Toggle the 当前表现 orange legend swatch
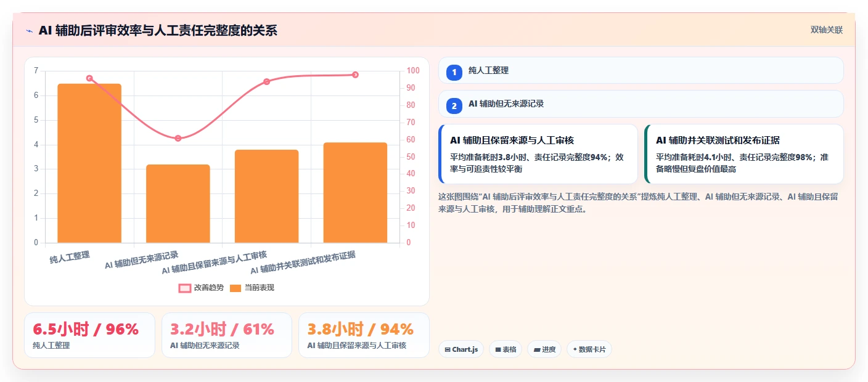Image resolution: width=868 pixels, height=382 pixels. [x=235, y=288]
